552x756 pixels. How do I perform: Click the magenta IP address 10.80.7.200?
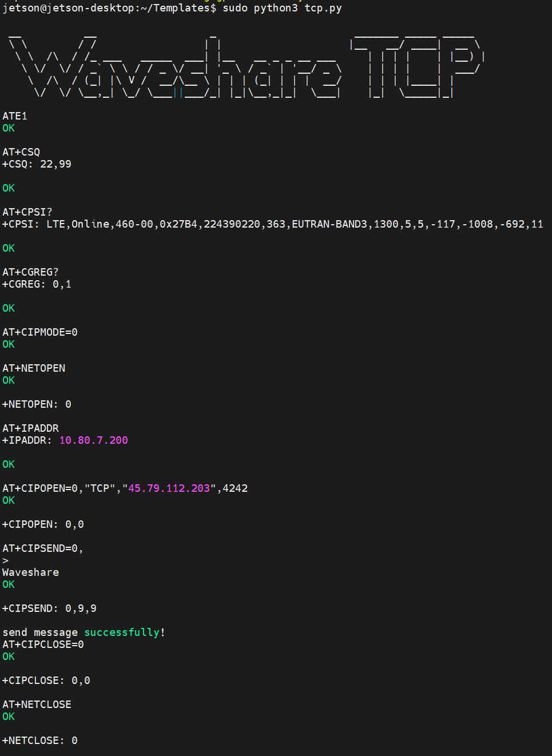coord(94,440)
